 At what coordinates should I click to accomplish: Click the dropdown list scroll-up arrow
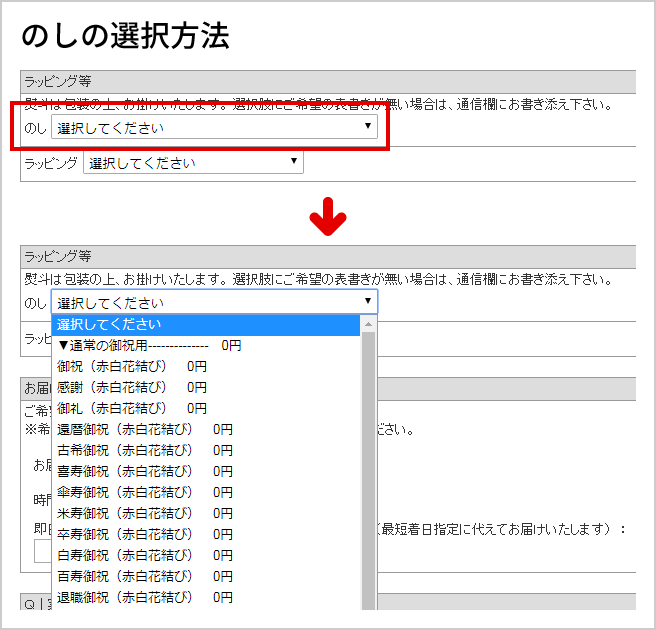[x=368, y=324]
